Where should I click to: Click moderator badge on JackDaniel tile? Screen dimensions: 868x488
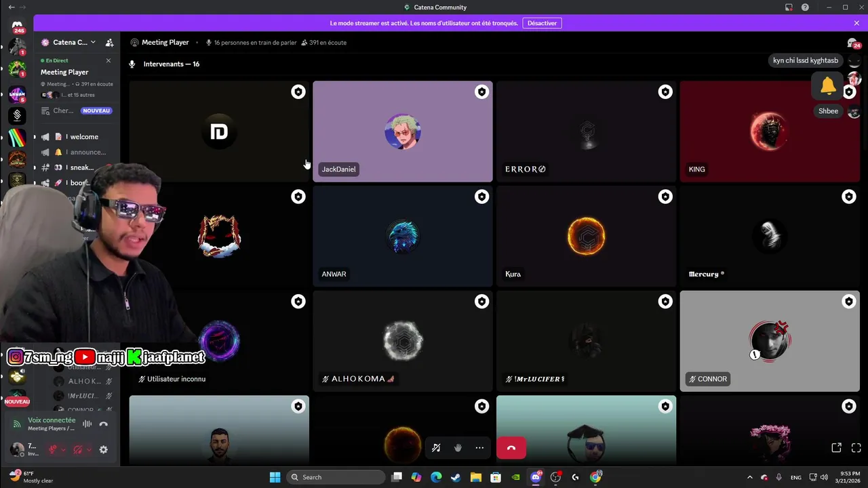[x=481, y=91]
